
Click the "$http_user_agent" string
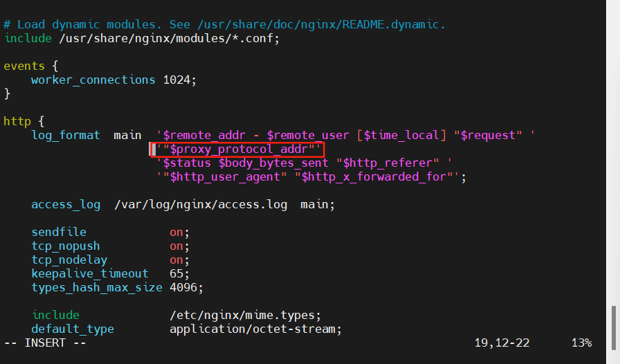click(x=225, y=177)
